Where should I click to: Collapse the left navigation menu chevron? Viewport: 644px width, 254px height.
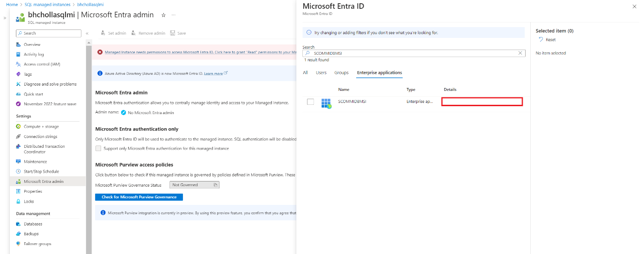(87, 33)
